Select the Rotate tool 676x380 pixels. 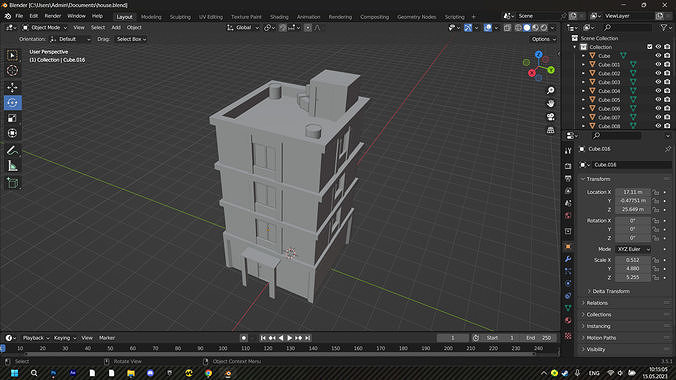(x=13, y=103)
